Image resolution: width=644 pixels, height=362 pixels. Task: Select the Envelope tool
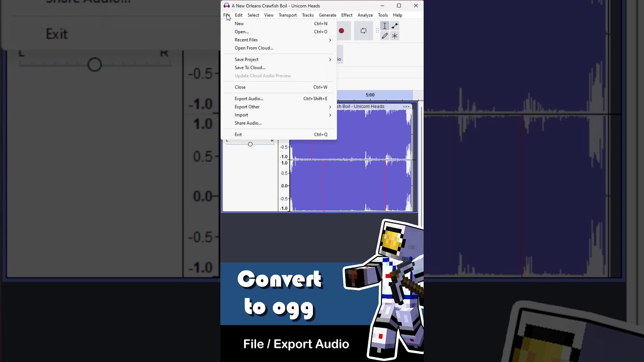pyautogui.click(x=394, y=26)
